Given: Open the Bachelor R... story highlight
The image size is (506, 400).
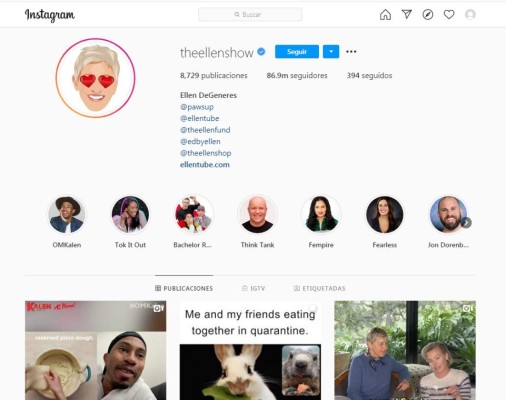Looking at the screenshot, I should 194,222.
